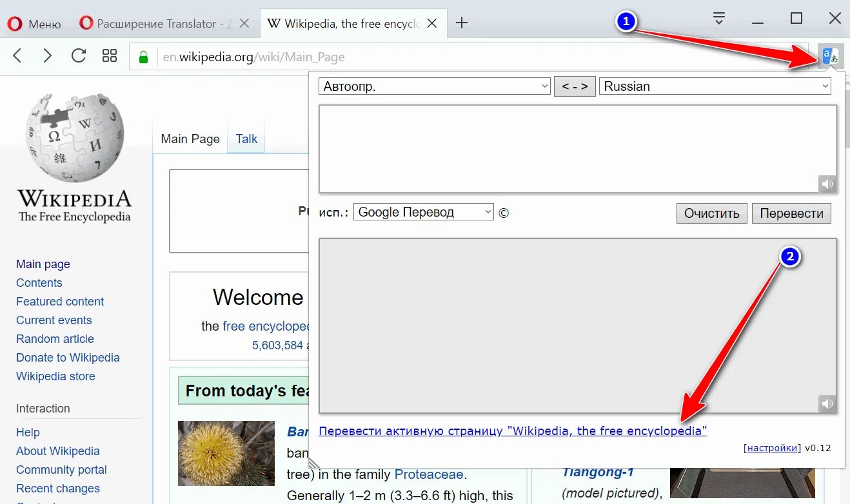Click the copyright © symbol
The height and width of the screenshot is (504, 850).
[x=504, y=213]
